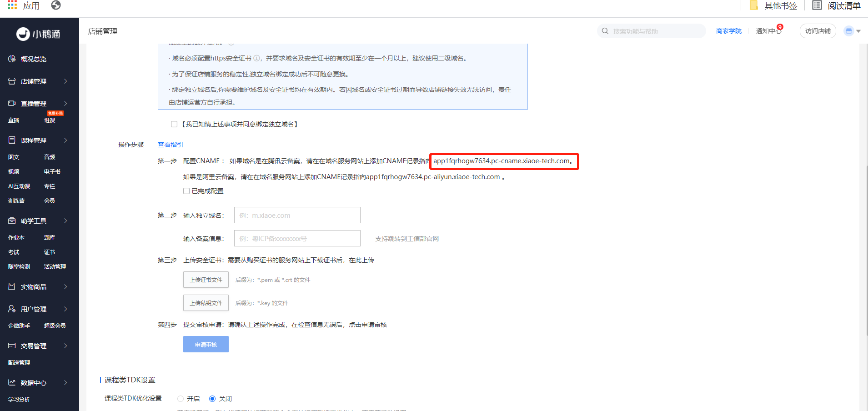Select the 关闭 radio for TDK optimization
Screen dimensions: 868x411
coord(212,399)
